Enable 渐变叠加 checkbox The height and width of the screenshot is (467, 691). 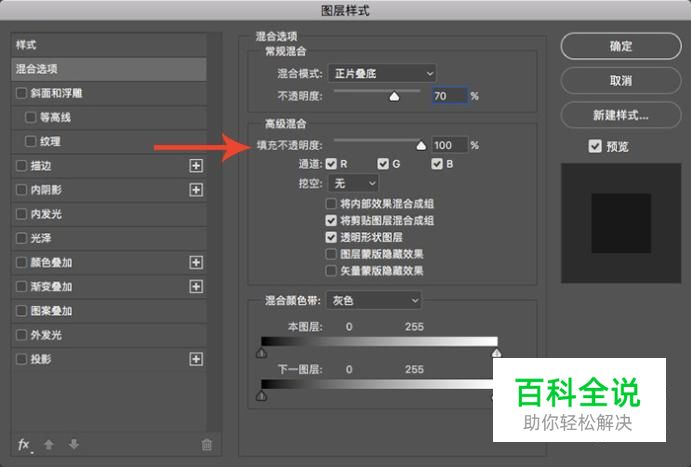click(x=21, y=287)
